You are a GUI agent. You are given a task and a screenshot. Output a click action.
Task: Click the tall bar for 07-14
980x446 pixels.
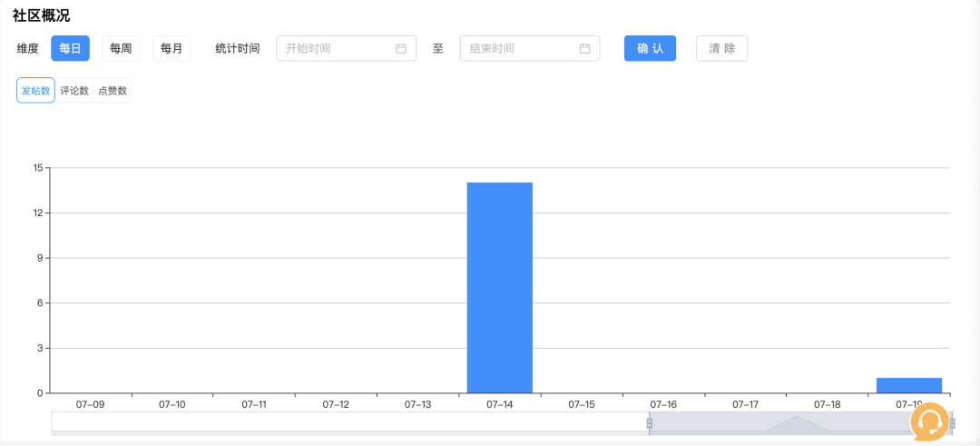pos(500,288)
